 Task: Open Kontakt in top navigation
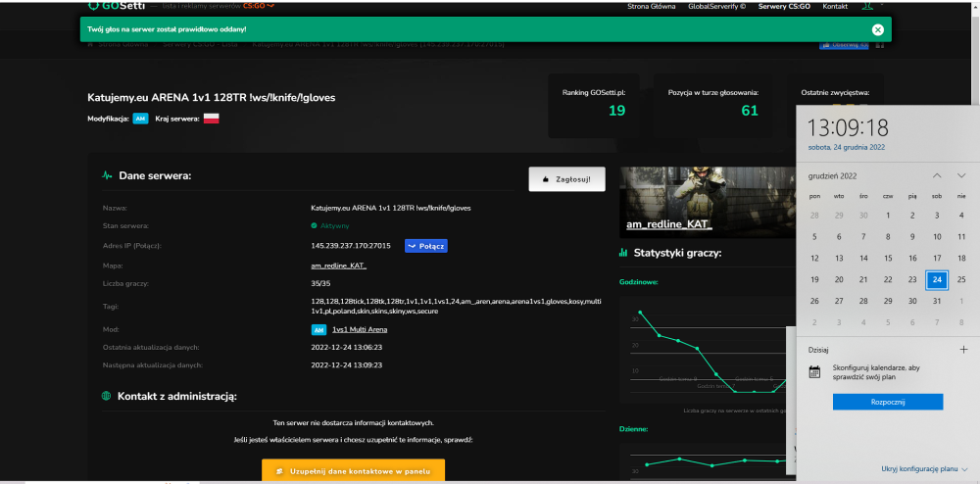(835, 6)
